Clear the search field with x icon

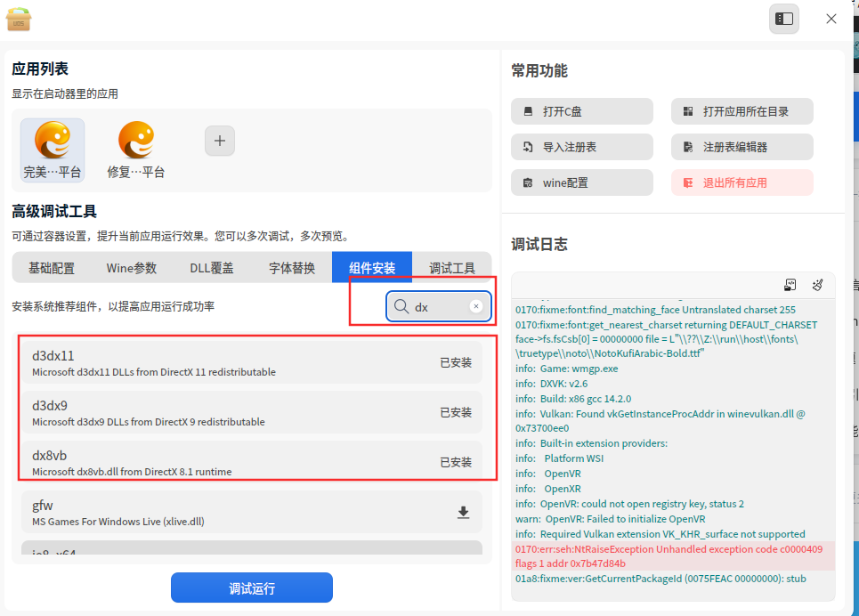[x=476, y=306]
